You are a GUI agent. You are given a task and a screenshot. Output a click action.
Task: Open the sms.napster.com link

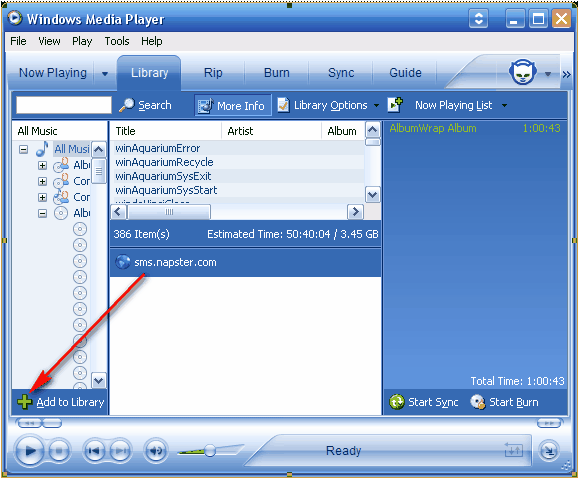(x=175, y=262)
